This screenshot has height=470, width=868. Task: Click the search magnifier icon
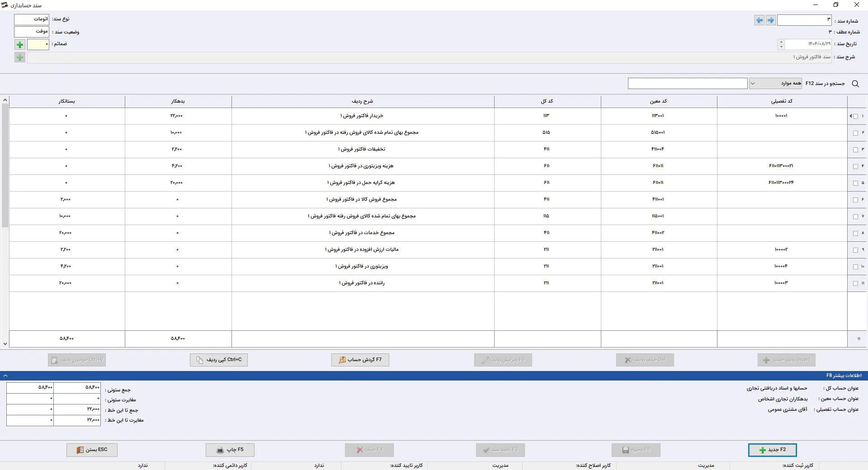[855, 84]
